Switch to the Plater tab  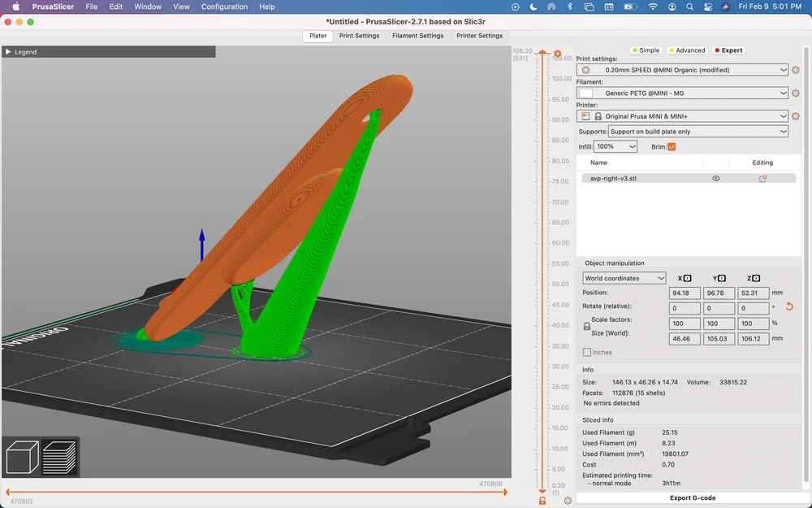318,36
